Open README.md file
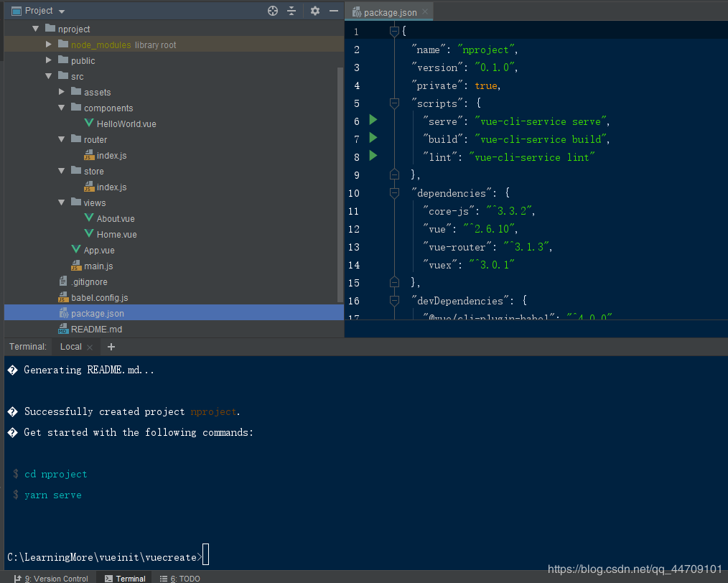 click(90, 329)
